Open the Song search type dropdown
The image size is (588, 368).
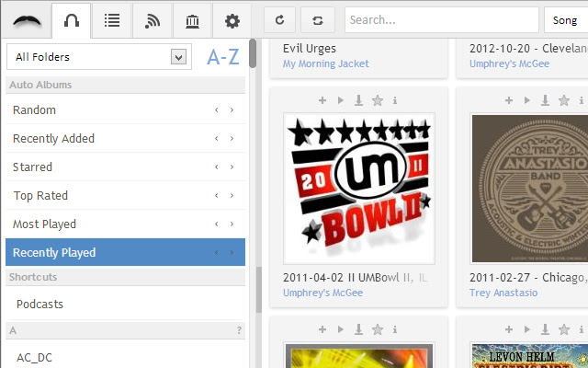(x=566, y=20)
